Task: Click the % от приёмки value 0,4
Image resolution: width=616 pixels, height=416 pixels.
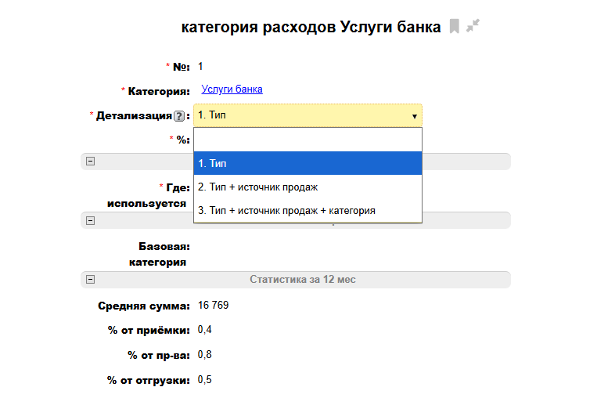Action: 204,329
